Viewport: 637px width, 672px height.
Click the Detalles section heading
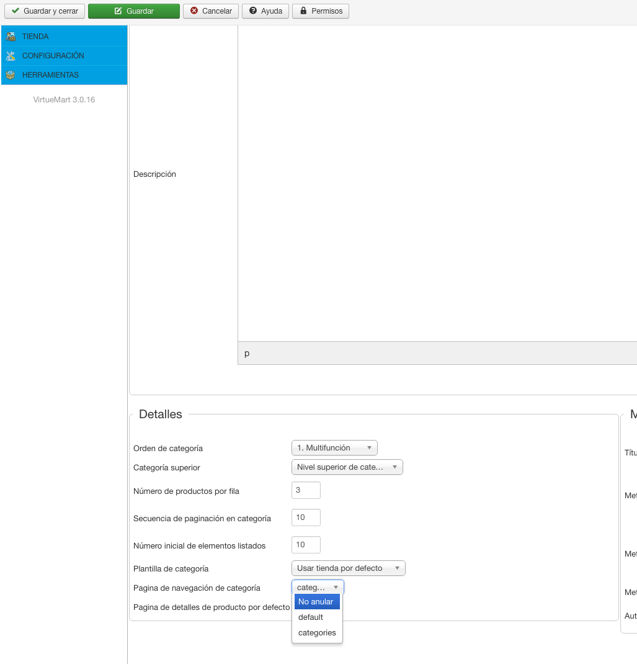(x=161, y=414)
